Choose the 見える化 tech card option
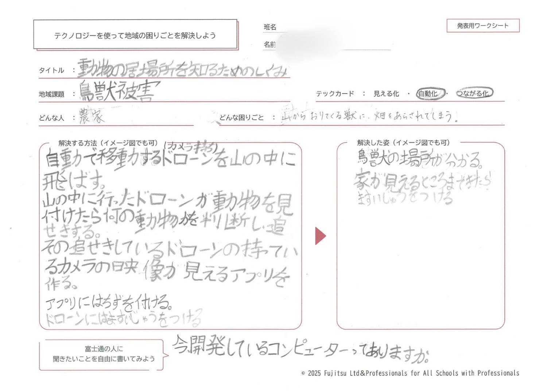Viewport: 555px width, 392px height. click(386, 94)
